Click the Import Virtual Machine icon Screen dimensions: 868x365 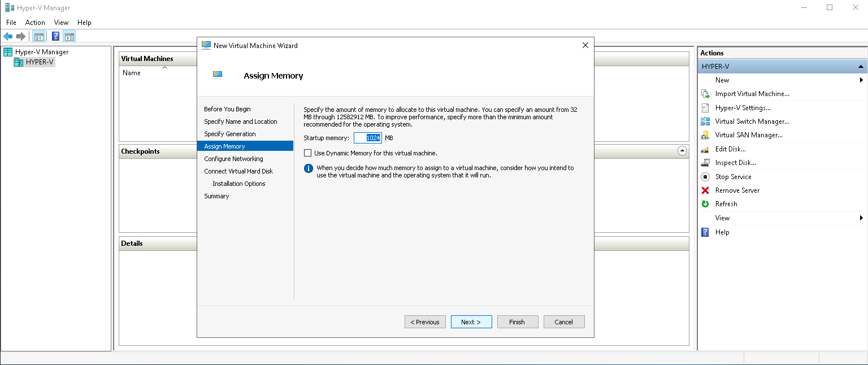tap(705, 94)
